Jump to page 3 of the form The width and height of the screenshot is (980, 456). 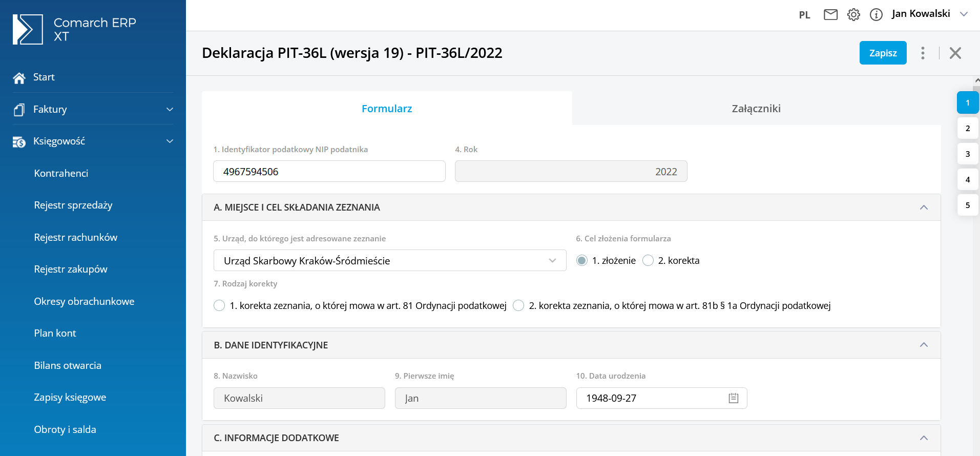[x=967, y=154]
